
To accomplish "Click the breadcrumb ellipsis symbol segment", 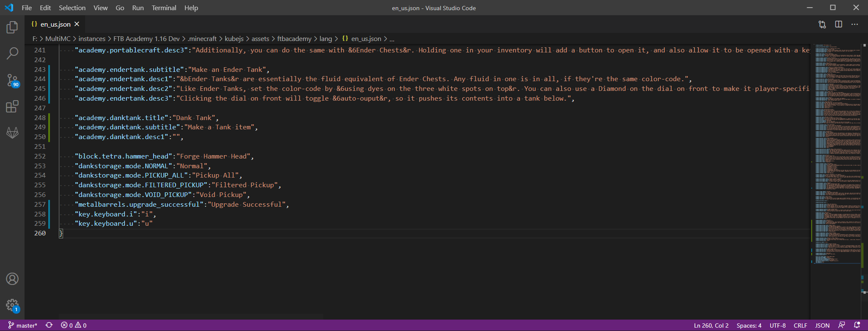I will [392, 38].
